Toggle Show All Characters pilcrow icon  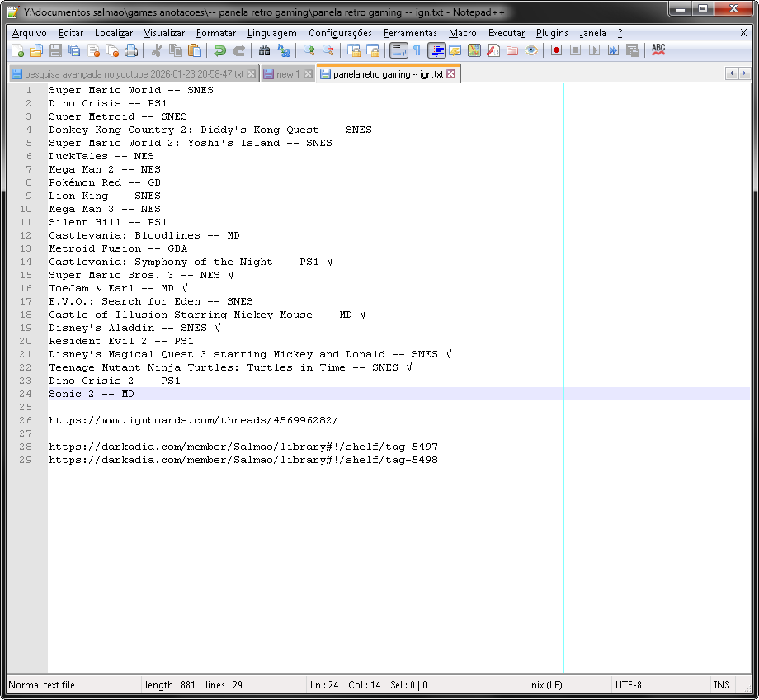coord(417,50)
